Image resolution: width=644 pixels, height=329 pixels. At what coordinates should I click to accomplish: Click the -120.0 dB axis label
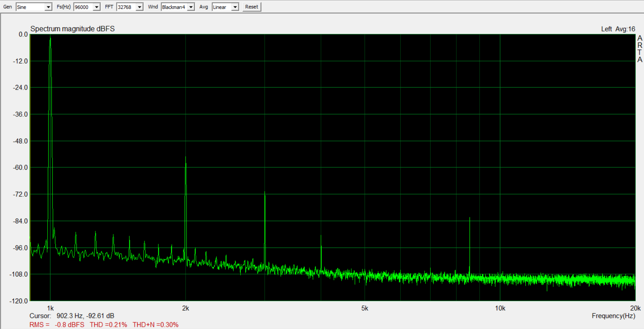[19, 301]
